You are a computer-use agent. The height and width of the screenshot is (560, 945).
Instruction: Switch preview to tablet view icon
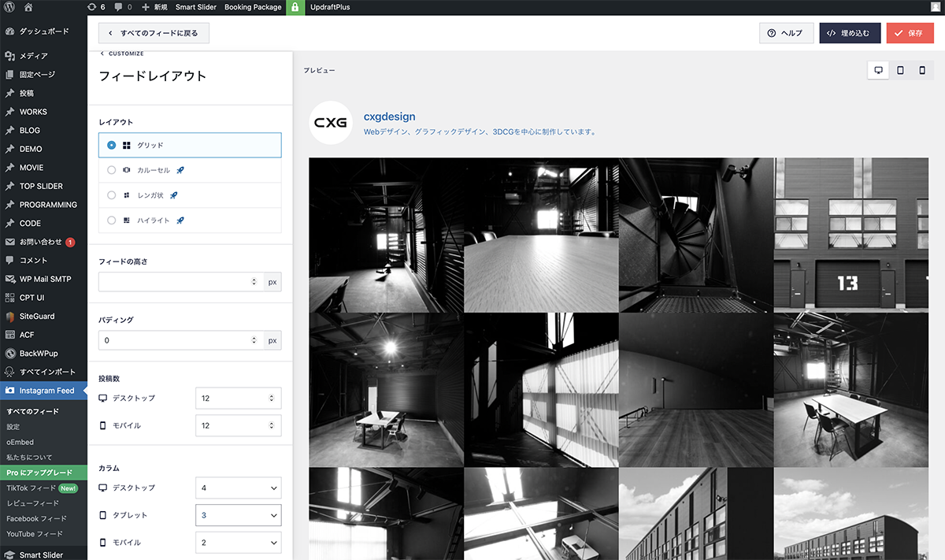click(900, 70)
